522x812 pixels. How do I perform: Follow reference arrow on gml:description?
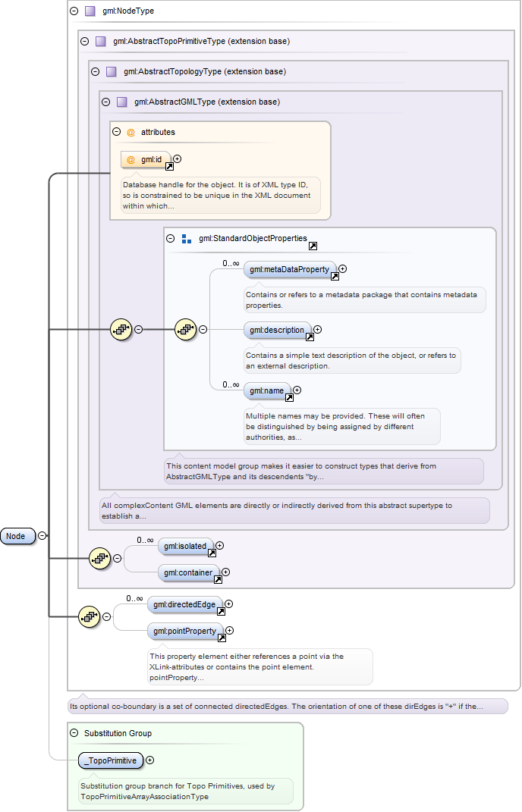tap(310, 337)
